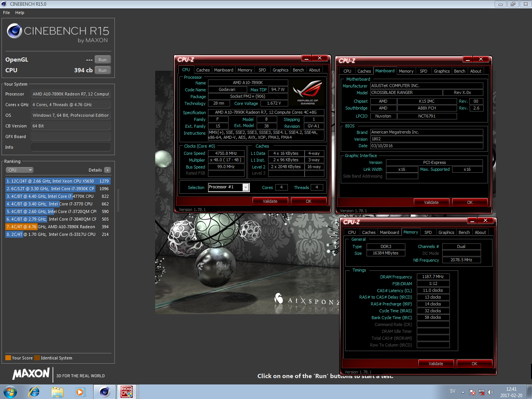The image size is (532, 399).
Task: Click the Memory size 16384 MBytes value
Action: point(386,253)
